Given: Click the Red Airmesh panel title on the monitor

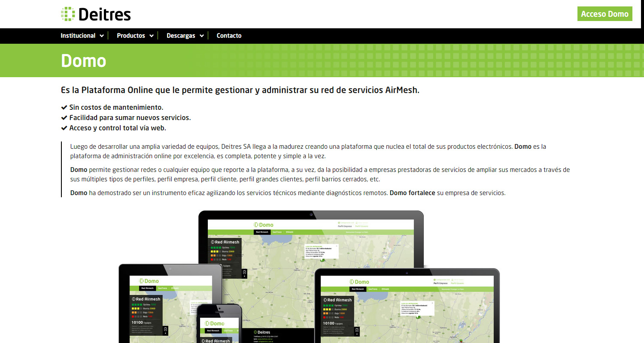Looking at the screenshot, I should [x=225, y=242].
